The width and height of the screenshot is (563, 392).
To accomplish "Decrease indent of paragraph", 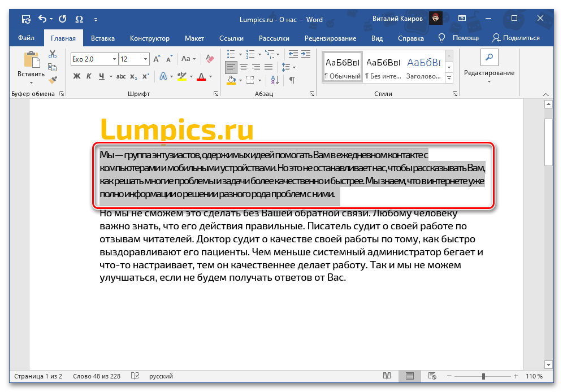I will pos(293,54).
